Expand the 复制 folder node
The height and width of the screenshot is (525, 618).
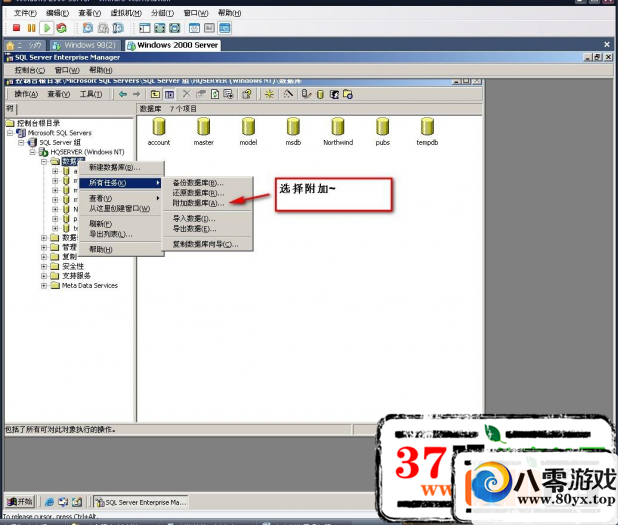click(44, 257)
